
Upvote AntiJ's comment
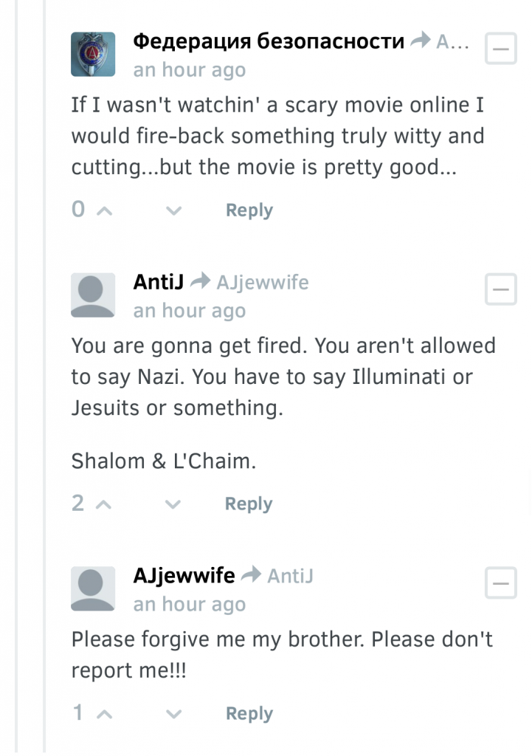102,504
